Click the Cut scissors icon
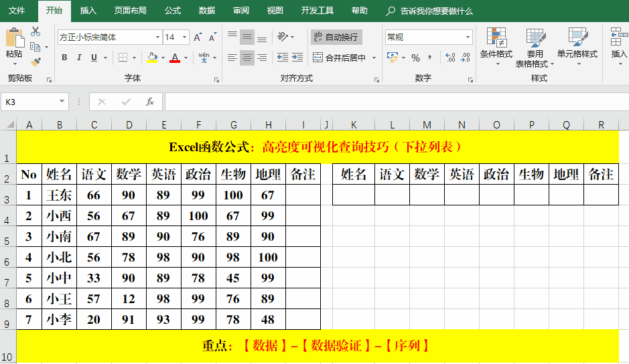This screenshot has width=629, height=364. pos(36,31)
